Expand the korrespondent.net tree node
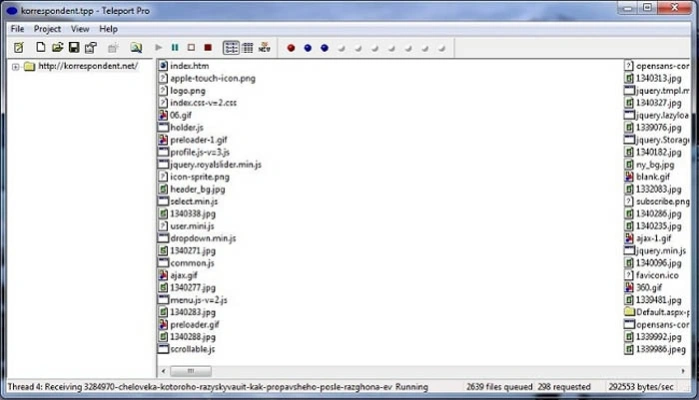 pos(16,67)
